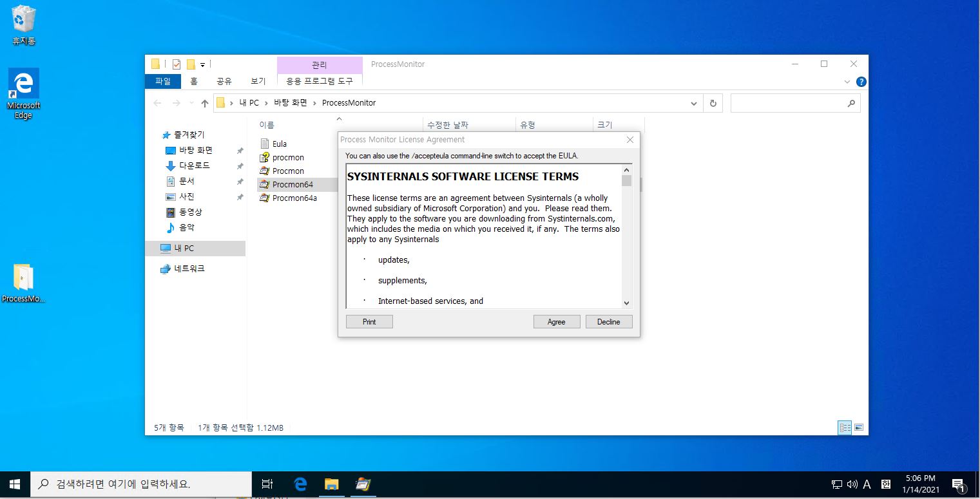This screenshot has height=499, width=980.
Task: Select the Microsoft Edge desktop shortcut
Action: click(x=24, y=94)
